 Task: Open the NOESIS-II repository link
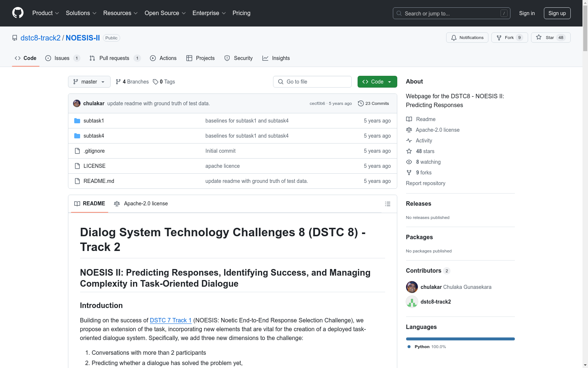pos(83,38)
